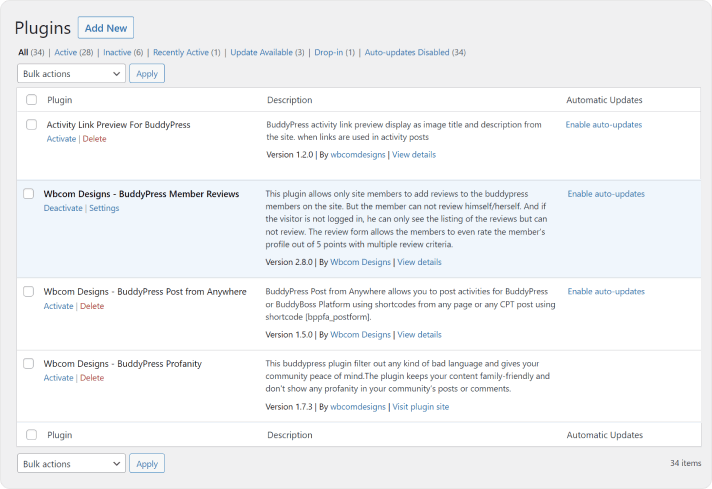The height and width of the screenshot is (489, 712).
Task: Select the BuddyPress Member Reviews checkbox
Action: pyautogui.click(x=29, y=194)
